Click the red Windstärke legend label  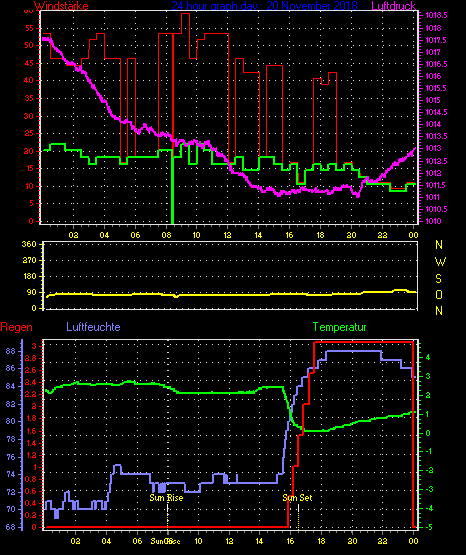point(61,6)
